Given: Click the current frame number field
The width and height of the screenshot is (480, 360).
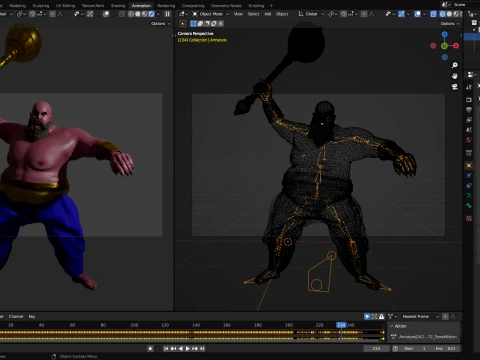Looking at the screenshot, I should (376, 348).
